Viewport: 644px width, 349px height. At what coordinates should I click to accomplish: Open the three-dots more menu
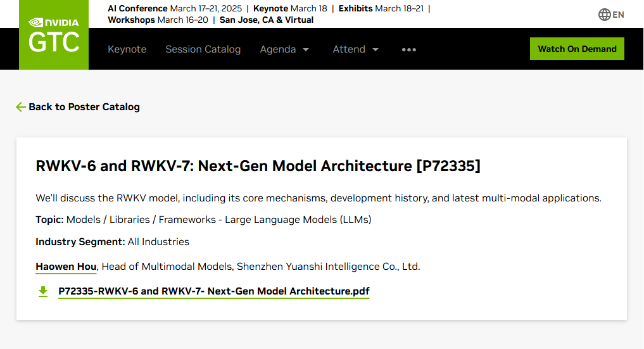click(408, 49)
